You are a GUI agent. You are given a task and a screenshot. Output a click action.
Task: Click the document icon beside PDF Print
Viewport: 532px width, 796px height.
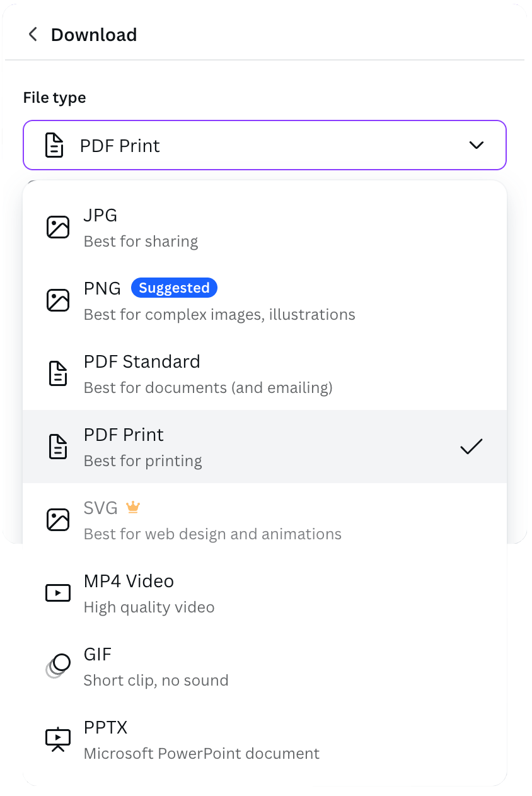point(58,447)
